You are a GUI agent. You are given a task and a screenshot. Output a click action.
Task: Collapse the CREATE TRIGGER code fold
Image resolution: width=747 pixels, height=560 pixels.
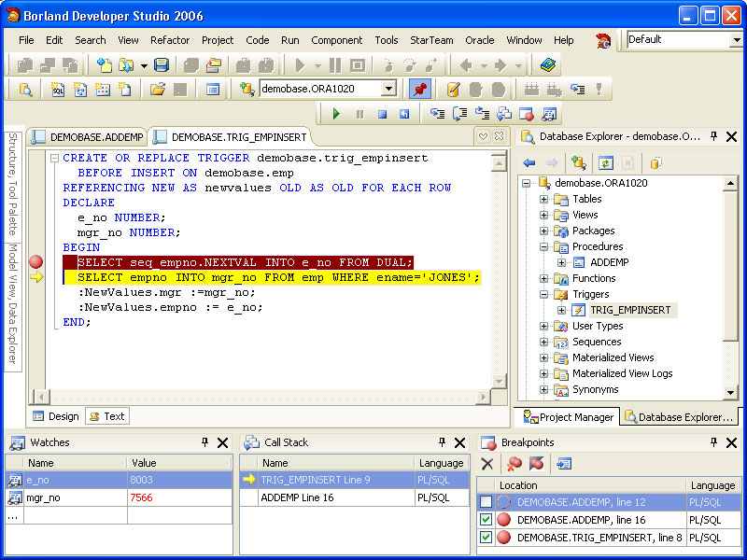(x=54, y=158)
